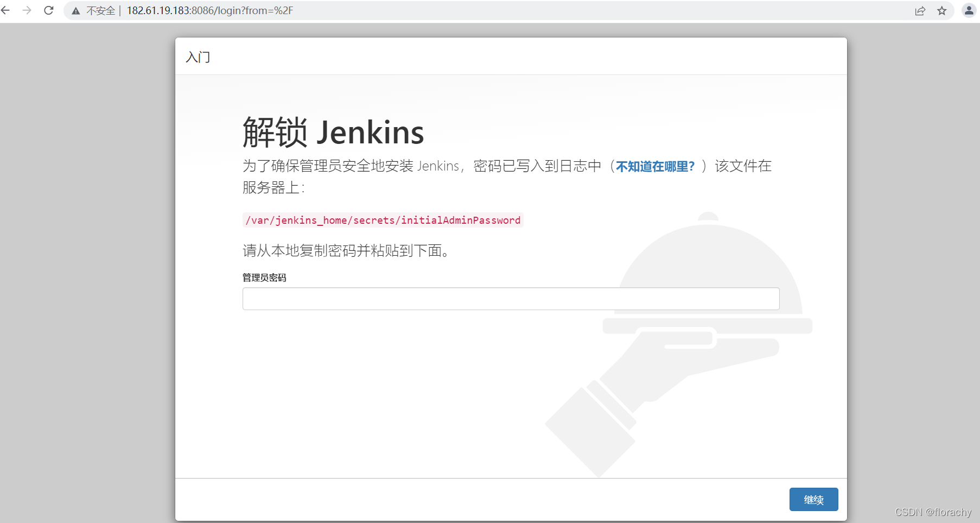This screenshot has height=523, width=980.
Task: Click the '管理员密码' field label
Action: click(264, 278)
